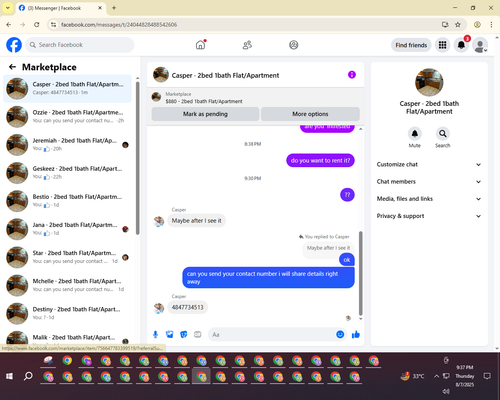Image resolution: width=500 pixels, height=400 pixels.
Task: Click the chat messages scrollbar
Action: point(360,273)
